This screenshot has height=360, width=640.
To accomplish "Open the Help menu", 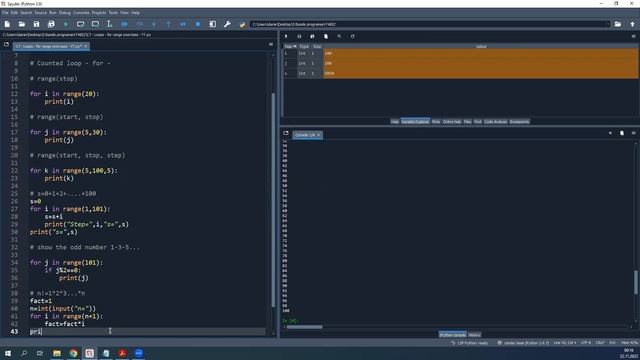I will 135,13.
